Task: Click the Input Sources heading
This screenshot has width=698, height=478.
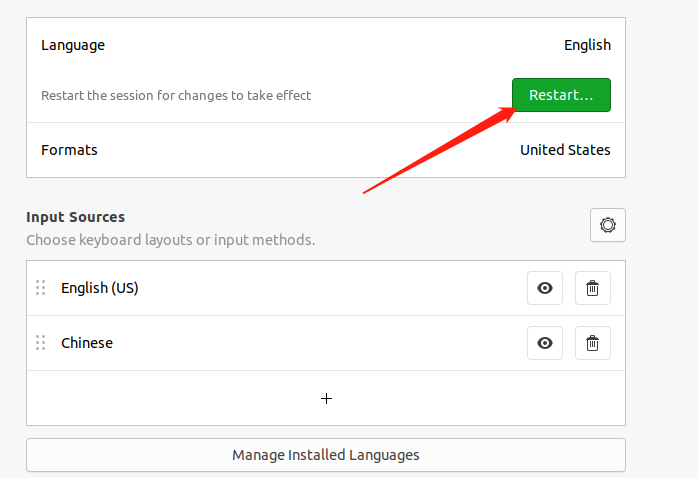Action: 75,217
